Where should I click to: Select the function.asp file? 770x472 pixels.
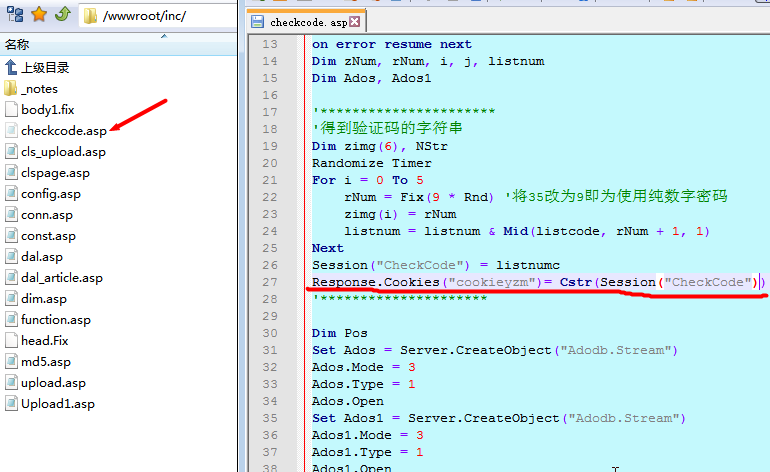pyautogui.click(x=56, y=320)
